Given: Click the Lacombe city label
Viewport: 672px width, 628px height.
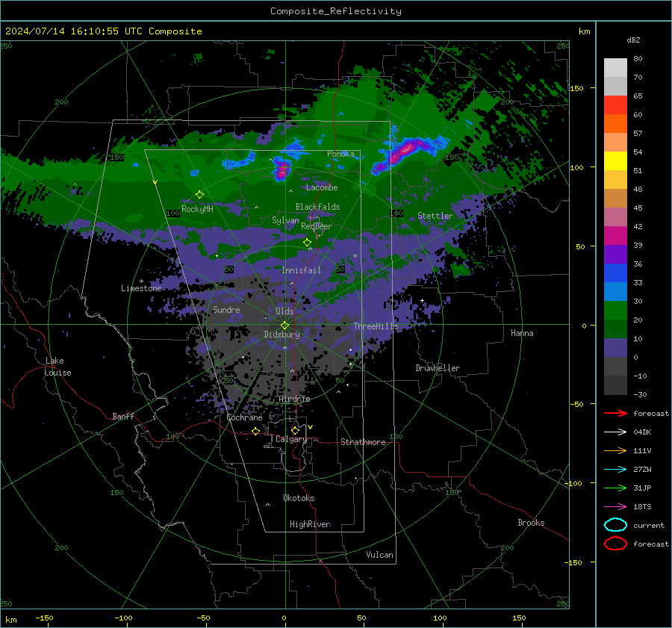Looking at the screenshot, I should pos(322,187).
